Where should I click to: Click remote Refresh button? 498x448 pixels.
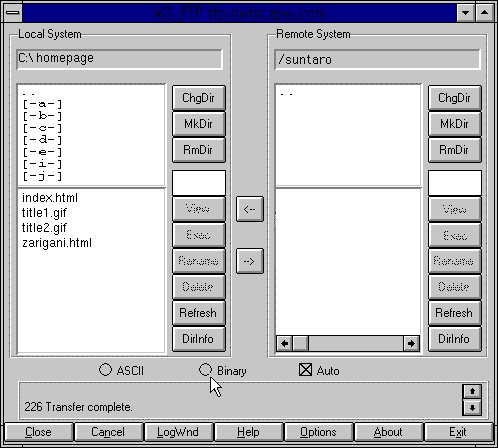pos(455,313)
